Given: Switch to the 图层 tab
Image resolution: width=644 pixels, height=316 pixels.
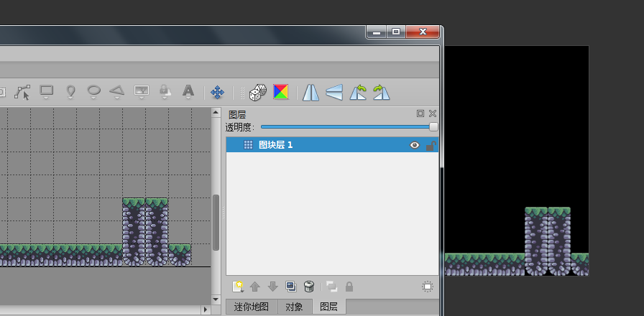Looking at the screenshot, I should (x=328, y=307).
